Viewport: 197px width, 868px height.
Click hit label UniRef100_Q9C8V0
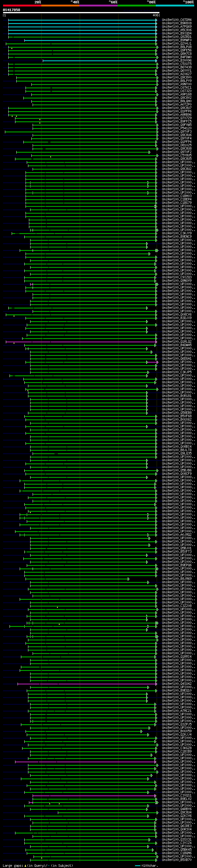176,78
